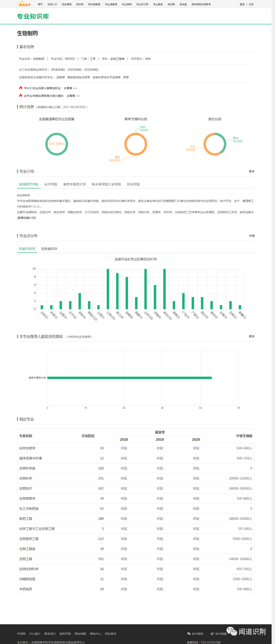This screenshot has height=644, width=275.
Task: Select the 按数量排序 chart tab
Action: pos(49,249)
